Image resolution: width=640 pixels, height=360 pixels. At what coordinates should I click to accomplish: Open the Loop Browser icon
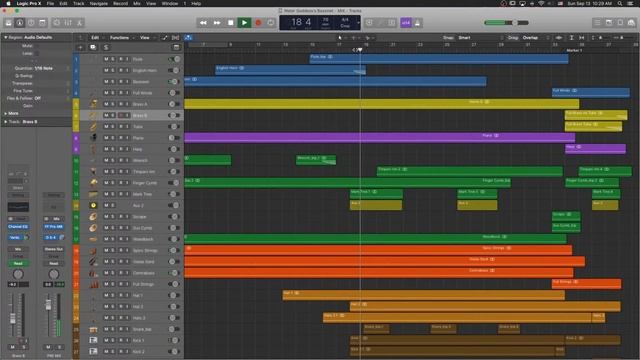[x=620, y=23]
